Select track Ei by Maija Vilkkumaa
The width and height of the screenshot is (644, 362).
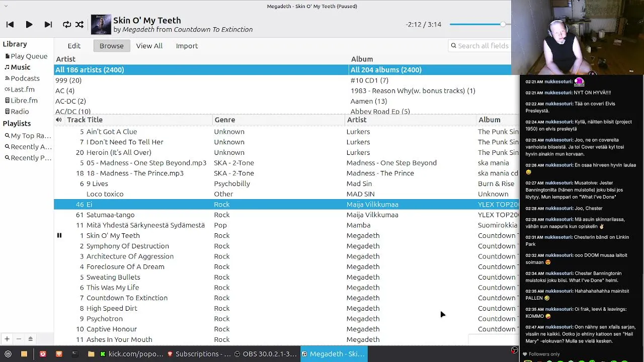pyautogui.click(x=286, y=204)
